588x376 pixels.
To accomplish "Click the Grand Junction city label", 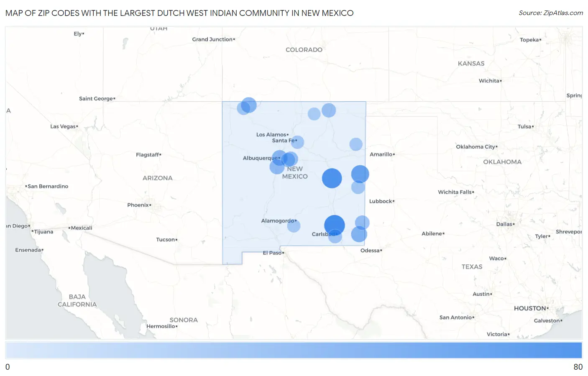I will tap(213, 39).
